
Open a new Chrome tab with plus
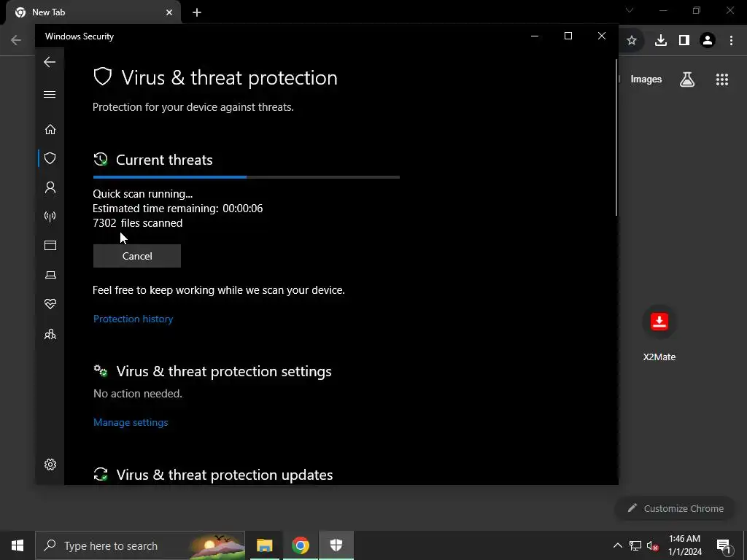pos(197,12)
